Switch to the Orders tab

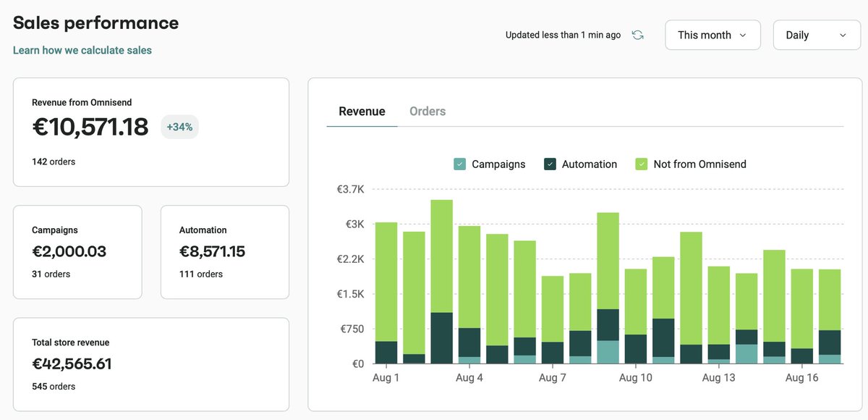427,112
